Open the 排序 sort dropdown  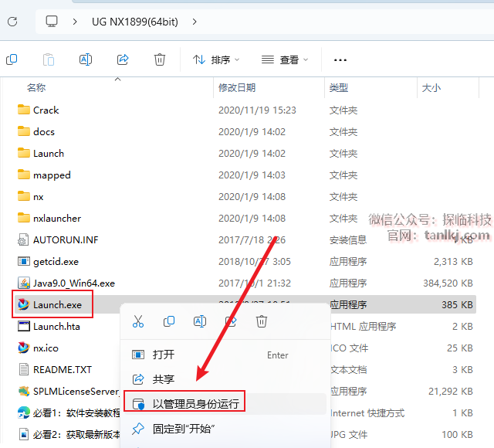point(216,59)
